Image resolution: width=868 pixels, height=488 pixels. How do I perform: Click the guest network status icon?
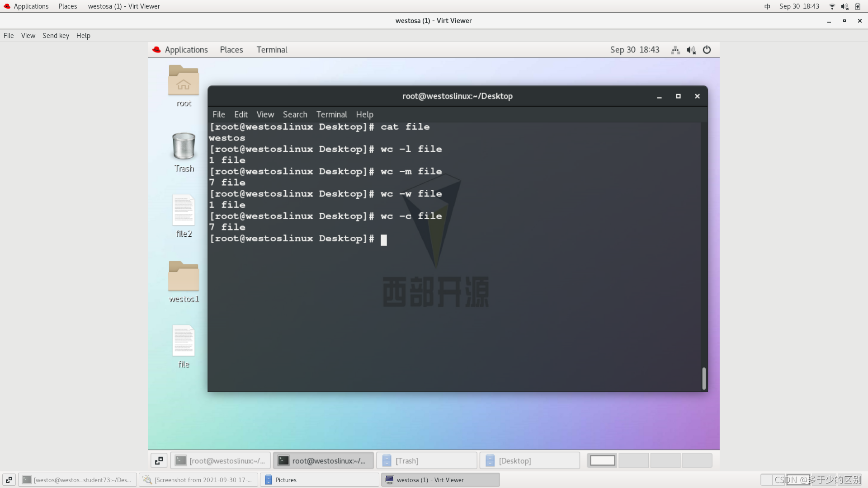click(x=675, y=50)
